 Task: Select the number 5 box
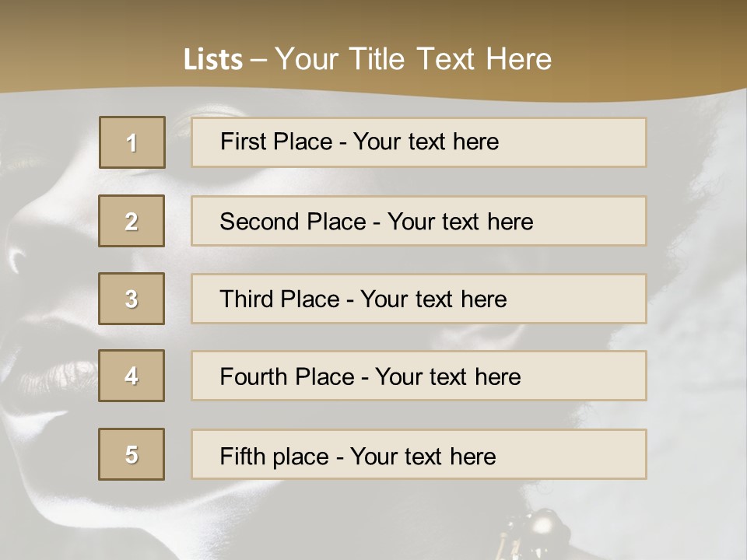point(132,454)
